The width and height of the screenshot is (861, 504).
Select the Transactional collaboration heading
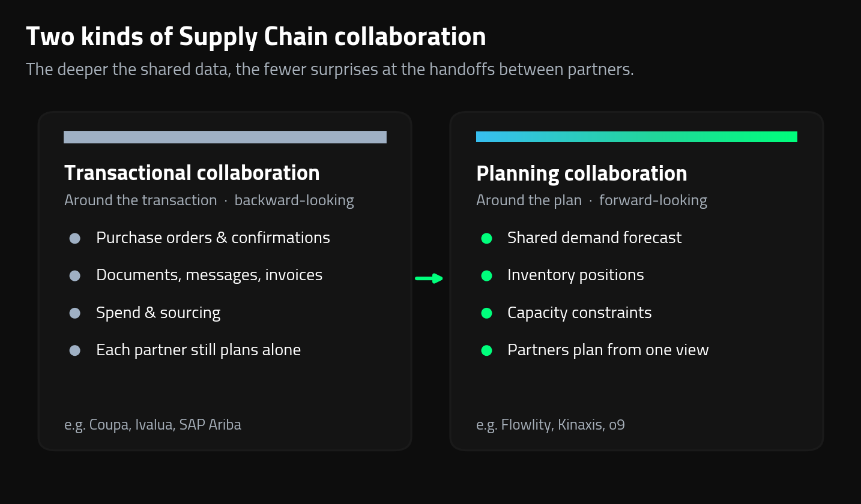click(192, 173)
